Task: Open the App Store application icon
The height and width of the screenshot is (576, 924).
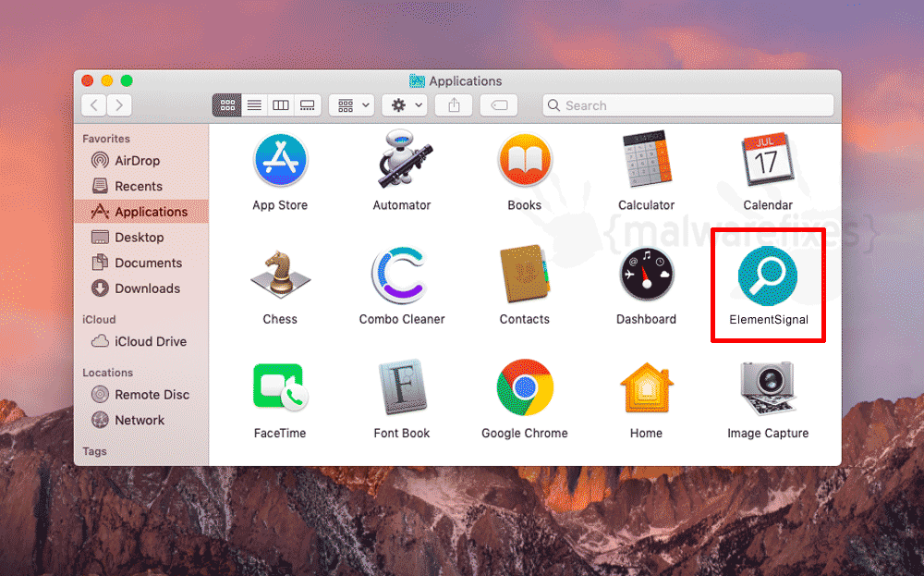Action: coord(280,160)
